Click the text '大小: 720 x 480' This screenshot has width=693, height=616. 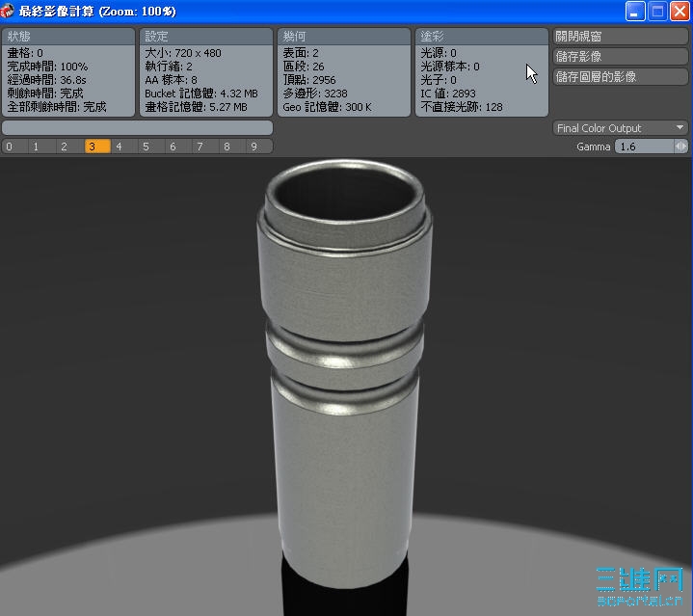click(x=183, y=53)
